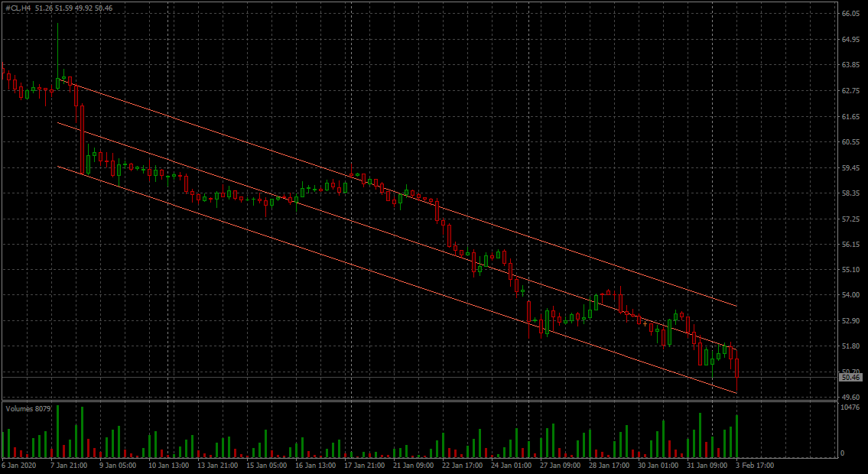Screen dimensions: 868x474
Task: Click the Volumes 8079 indicator label
Action: [28, 409]
